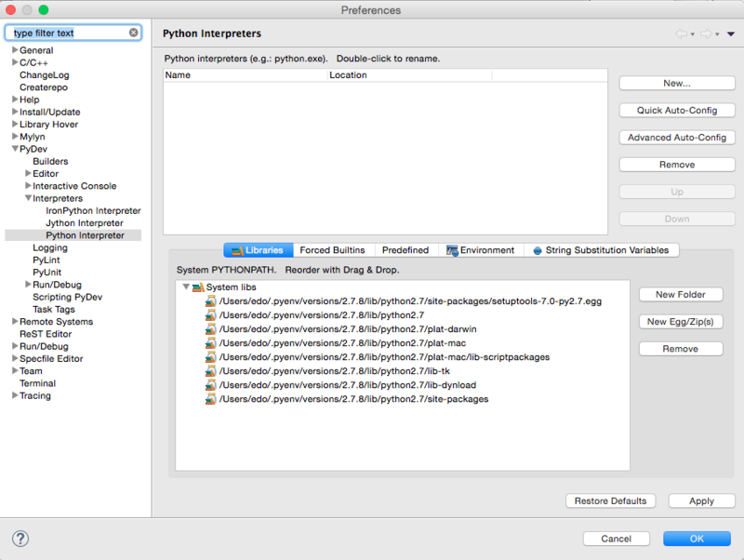Collapse the Interpreters subcategory
This screenshot has width=744, height=560.
click(29, 198)
